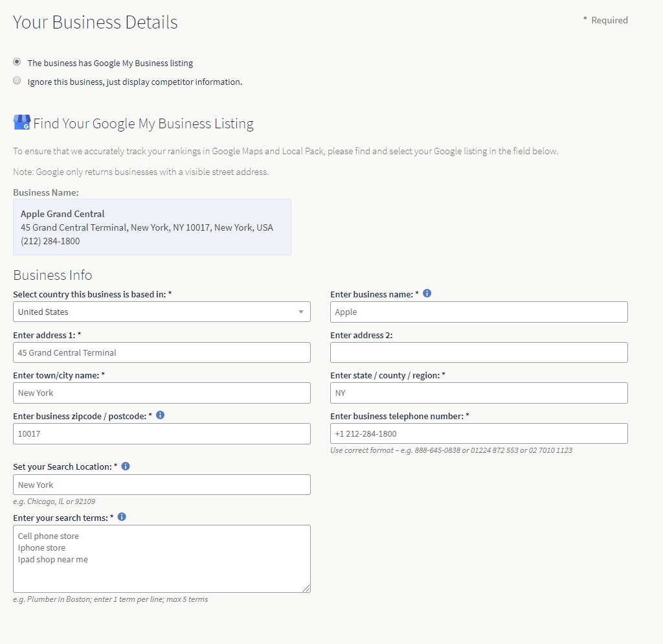This screenshot has width=663, height=644.
Task: Click the business telephone number field
Action: (x=479, y=433)
